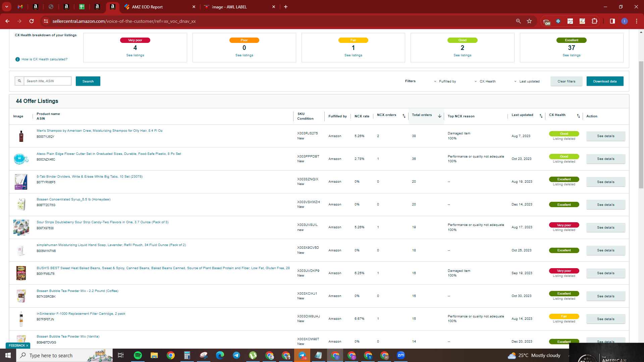This screenshot has height=362, width=644.
Task: Click Download data button
Action: click(x=605, y=81)
